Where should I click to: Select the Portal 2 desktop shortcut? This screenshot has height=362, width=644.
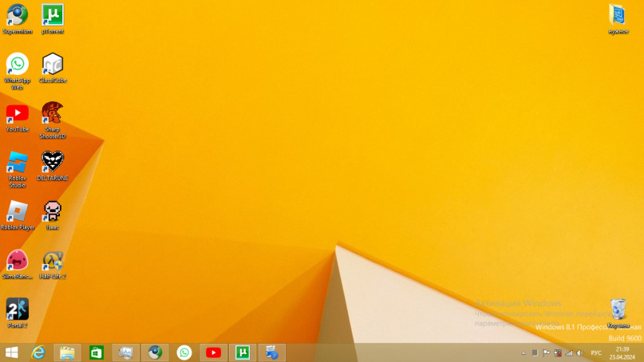coord(18,313)
